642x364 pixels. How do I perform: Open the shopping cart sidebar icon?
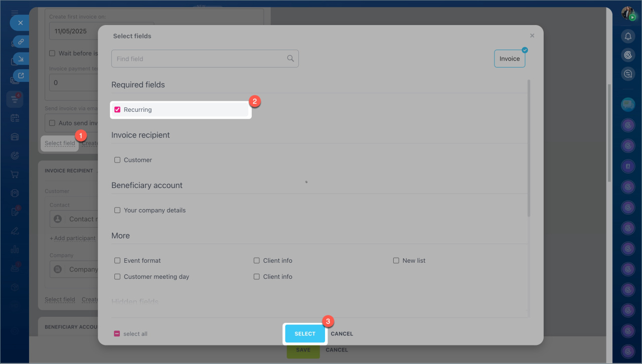coord(15,174)
